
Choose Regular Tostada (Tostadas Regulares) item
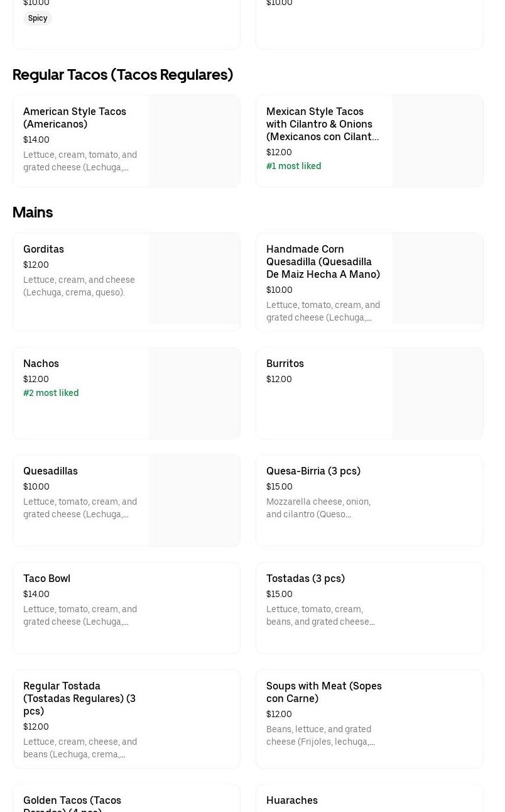pos(79,698)
